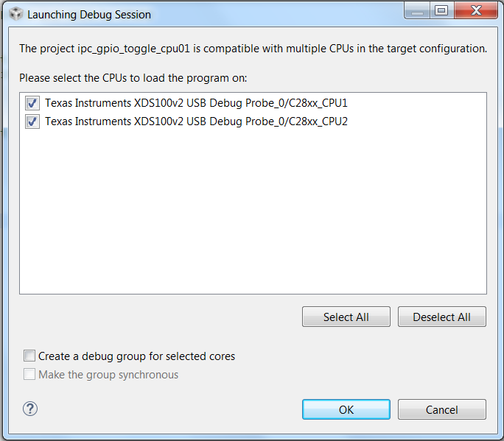Viewport: 504px width, 441px height.
Task: Enable the create debug group checkbox
Action: pos(29,356)
